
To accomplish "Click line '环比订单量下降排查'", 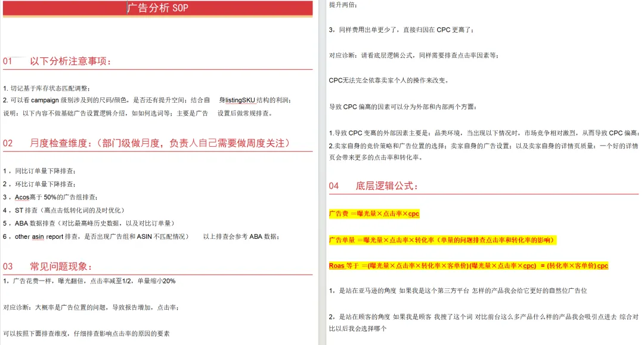I will click(39, 184).
